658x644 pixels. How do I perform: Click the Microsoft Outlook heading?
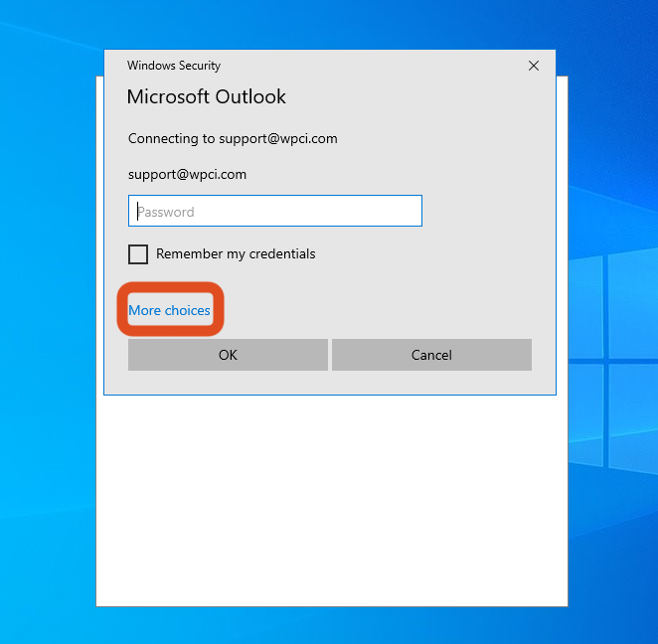[207, 96]
